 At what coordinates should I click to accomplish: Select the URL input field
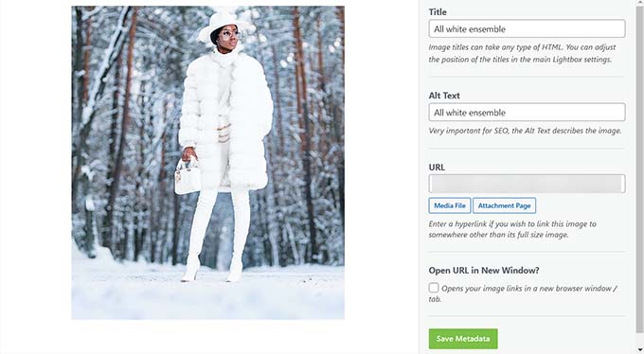(x=527, y=184)
